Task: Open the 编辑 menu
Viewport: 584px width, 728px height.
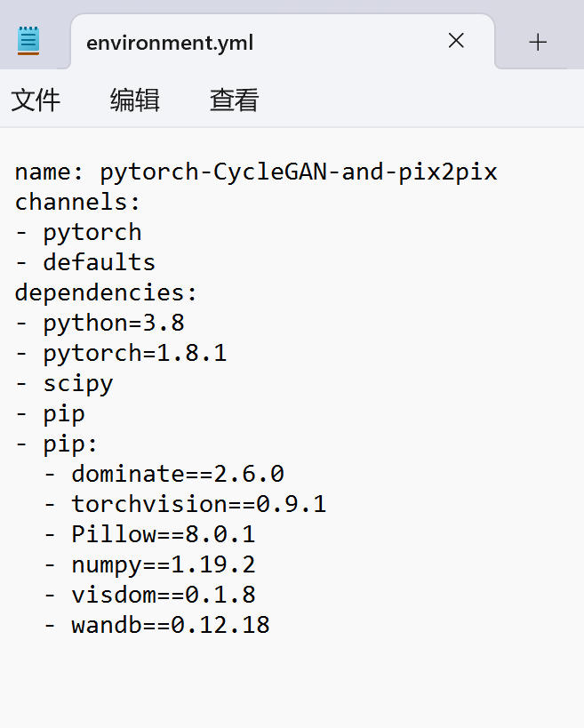Action: click(x=135, y=100)
